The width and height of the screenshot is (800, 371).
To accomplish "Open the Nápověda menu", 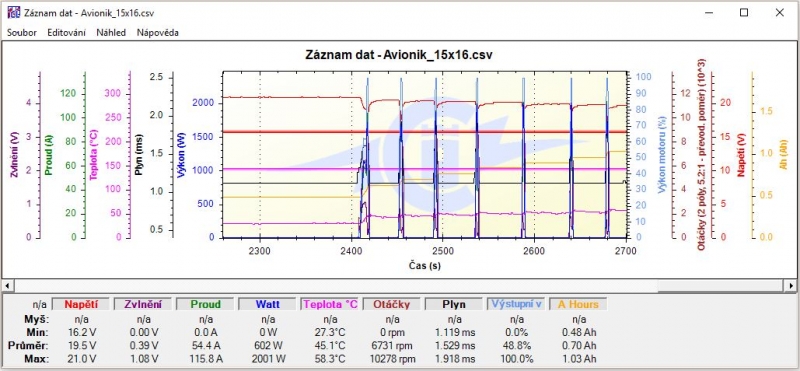I will point(158,33).
